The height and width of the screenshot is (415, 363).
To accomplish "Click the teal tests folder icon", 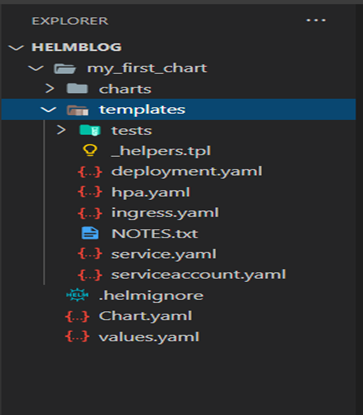I will [x=90, y=130].
